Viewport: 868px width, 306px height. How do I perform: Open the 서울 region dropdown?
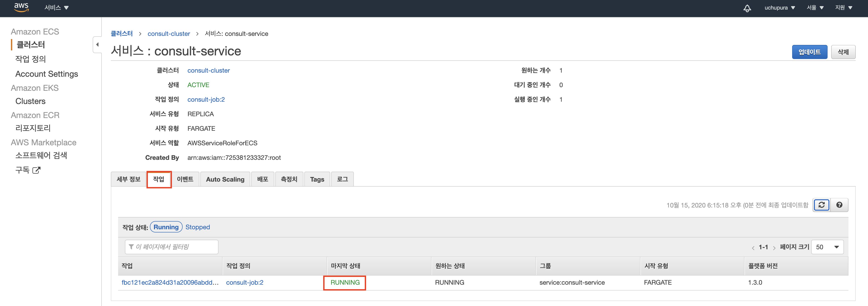[x=815, y=7]
